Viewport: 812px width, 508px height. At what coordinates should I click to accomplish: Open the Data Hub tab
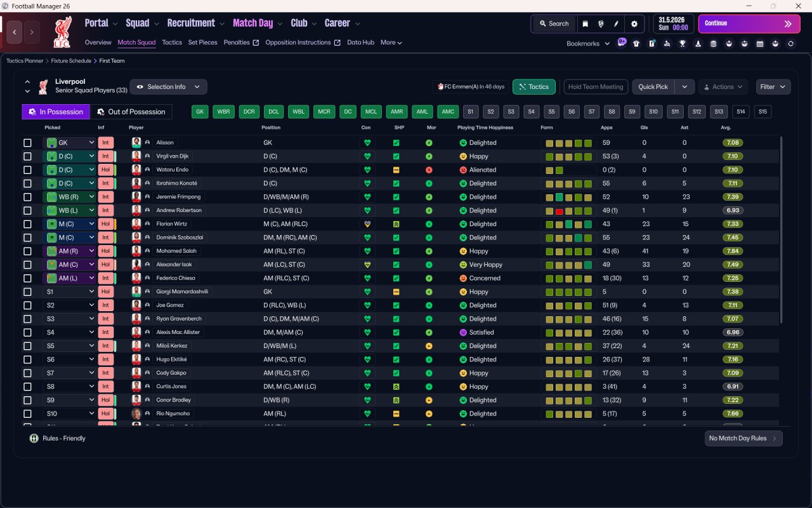(x=360, y=43)
